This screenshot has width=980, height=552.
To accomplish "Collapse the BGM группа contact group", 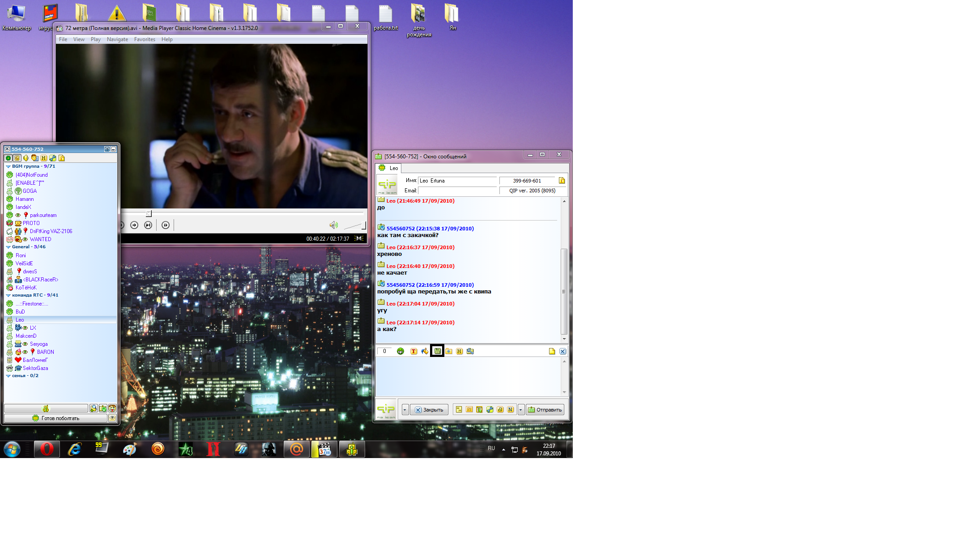I will [x=8, y=166].
